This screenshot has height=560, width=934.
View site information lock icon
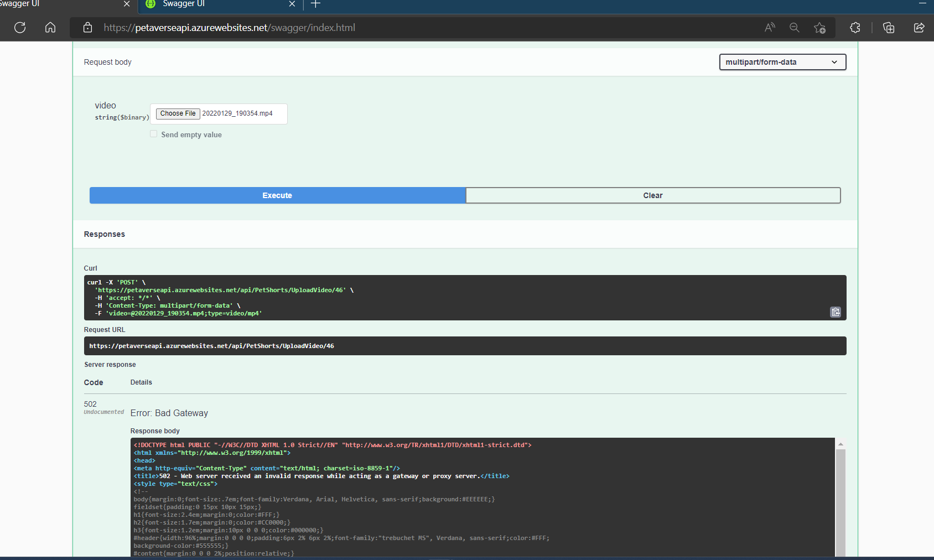pos(87,28)
